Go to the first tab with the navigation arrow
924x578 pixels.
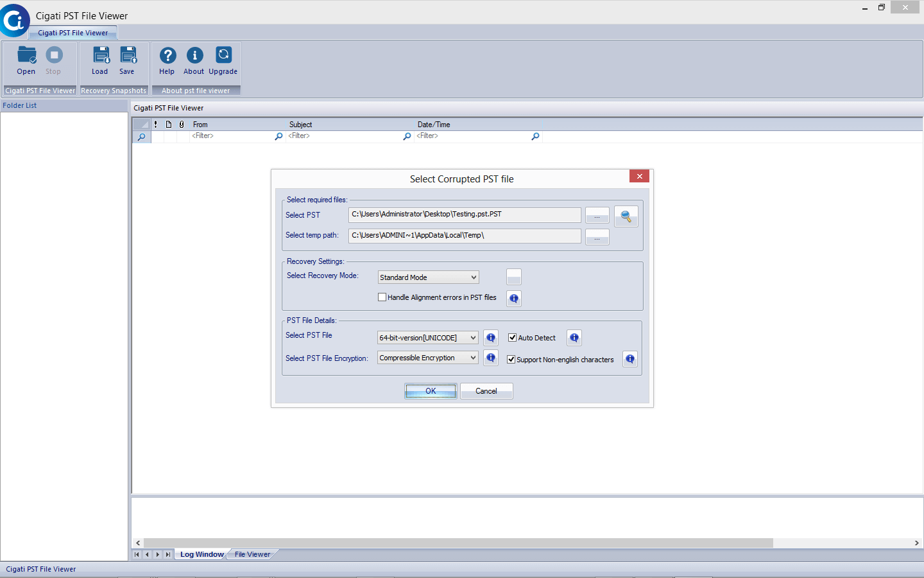(137, 554)
